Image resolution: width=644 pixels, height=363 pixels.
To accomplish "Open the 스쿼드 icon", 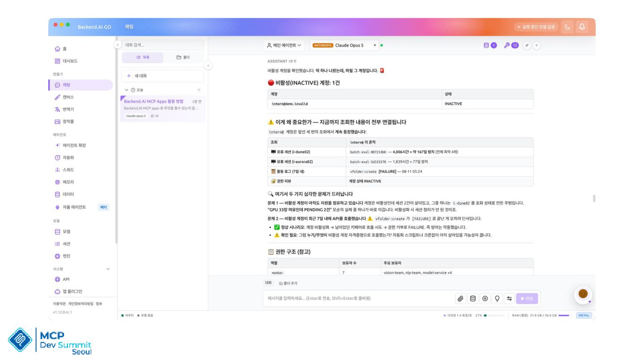I will click(x=57, y=170).
